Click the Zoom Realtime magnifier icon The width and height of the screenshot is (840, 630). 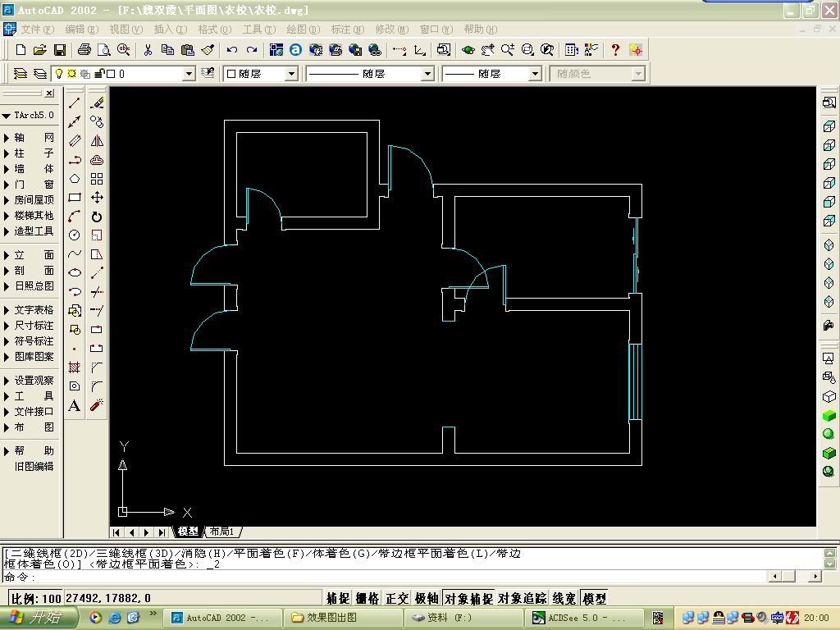click(507, 50)
